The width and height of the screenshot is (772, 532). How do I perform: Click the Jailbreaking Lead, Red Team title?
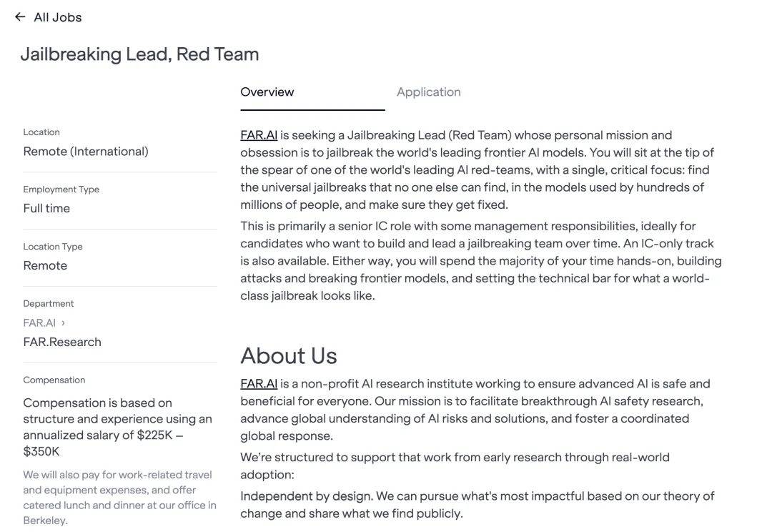pos(139,54)
